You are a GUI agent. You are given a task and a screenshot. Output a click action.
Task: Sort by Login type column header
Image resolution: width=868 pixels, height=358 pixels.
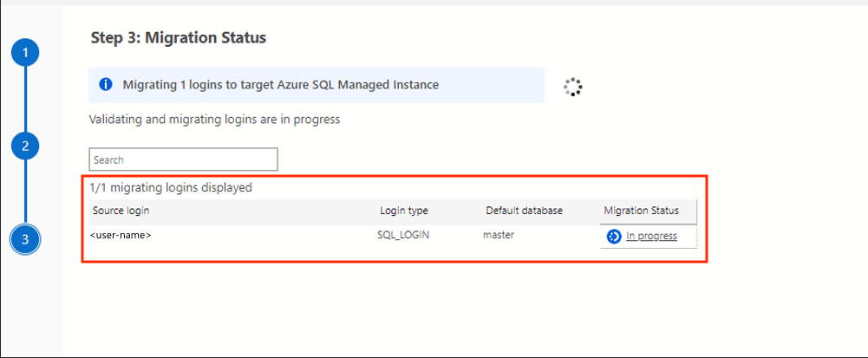403,211
